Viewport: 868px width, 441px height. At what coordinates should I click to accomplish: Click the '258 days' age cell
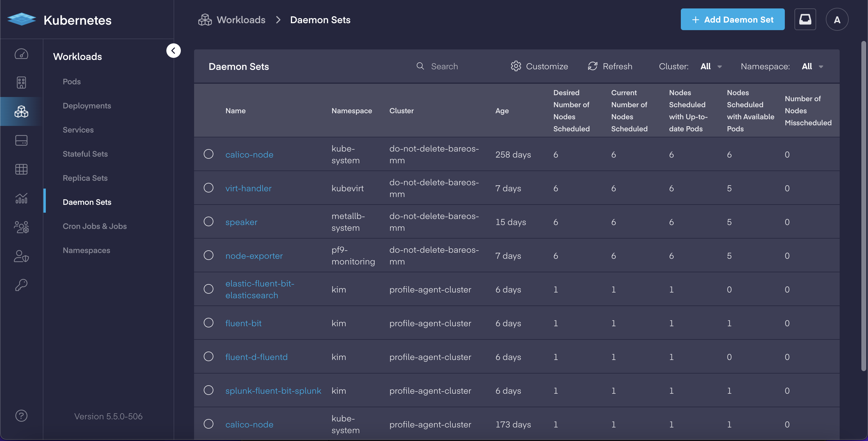(x=513, y=154)
